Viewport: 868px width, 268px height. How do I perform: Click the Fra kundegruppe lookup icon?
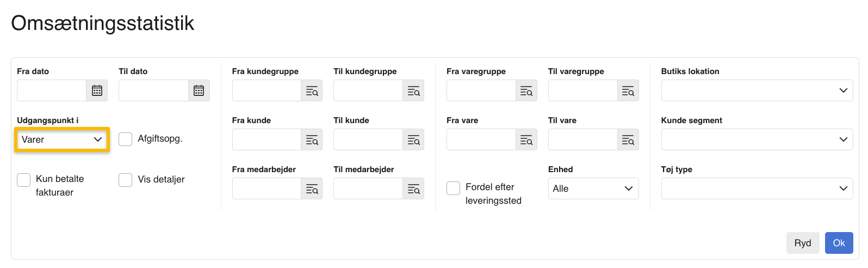pos(312,90)
